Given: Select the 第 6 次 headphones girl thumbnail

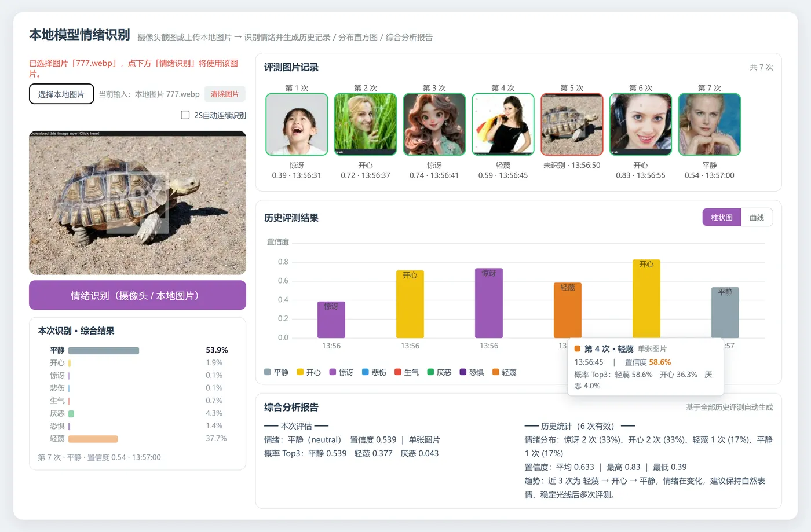Looking at the screenshot, I should pyautogui.click(x=641, y=124).
